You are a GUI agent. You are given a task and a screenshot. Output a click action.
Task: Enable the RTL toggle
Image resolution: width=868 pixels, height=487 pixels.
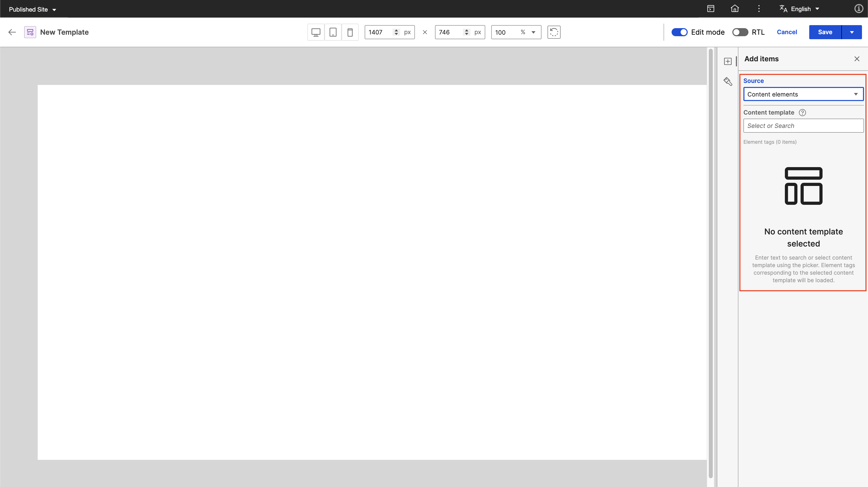point(740,32)
